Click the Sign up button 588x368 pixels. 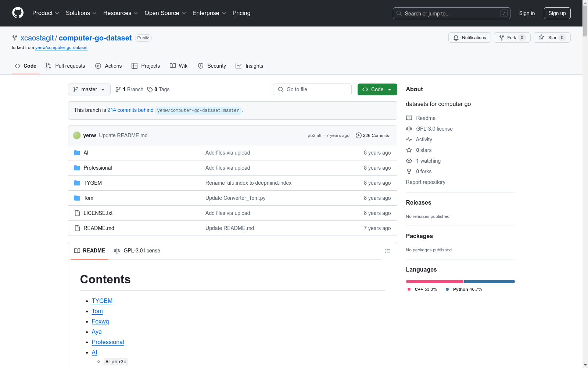(557, 13)
